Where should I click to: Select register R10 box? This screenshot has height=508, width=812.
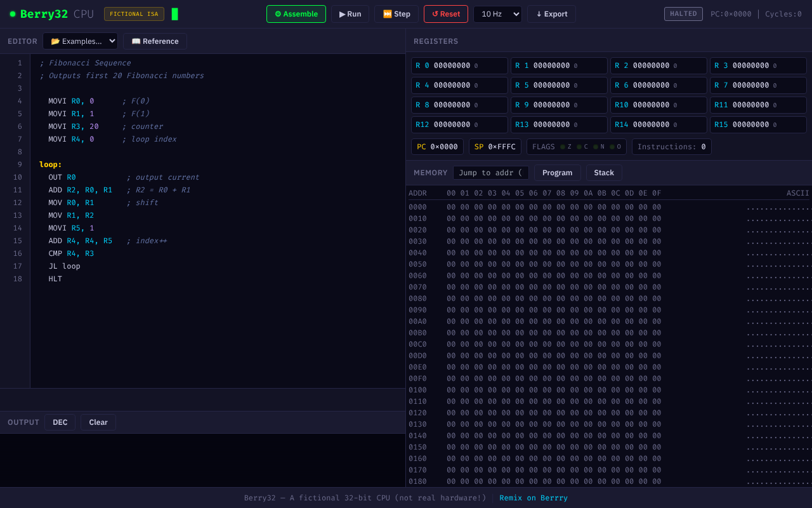tap(658, 105)
